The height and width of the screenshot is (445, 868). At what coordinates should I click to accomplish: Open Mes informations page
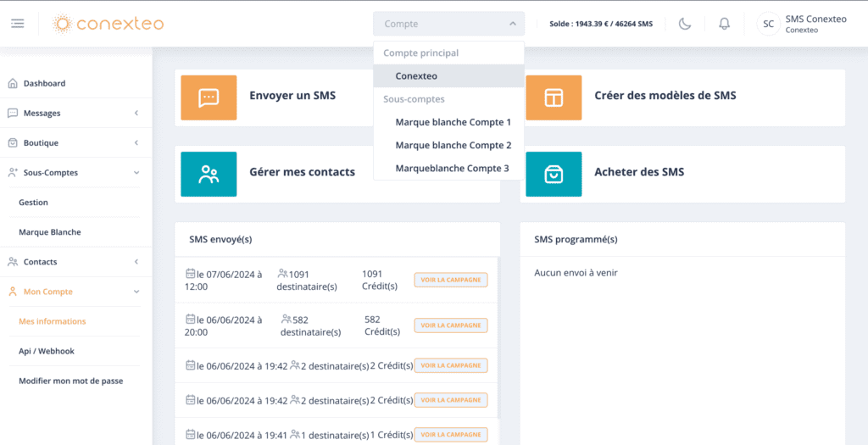(x=52, y=321)
